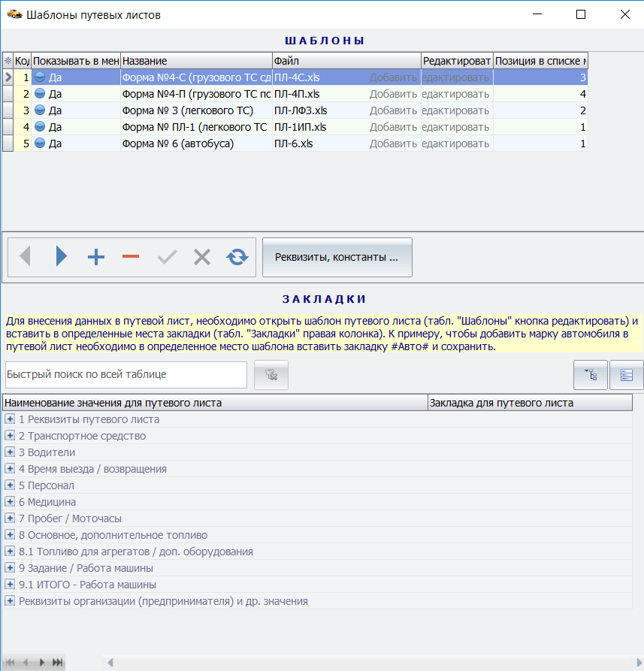Viewport: 644px width, 671px height.
Task: Jump to first record in bottom navigator
Action: pos(11,663)
